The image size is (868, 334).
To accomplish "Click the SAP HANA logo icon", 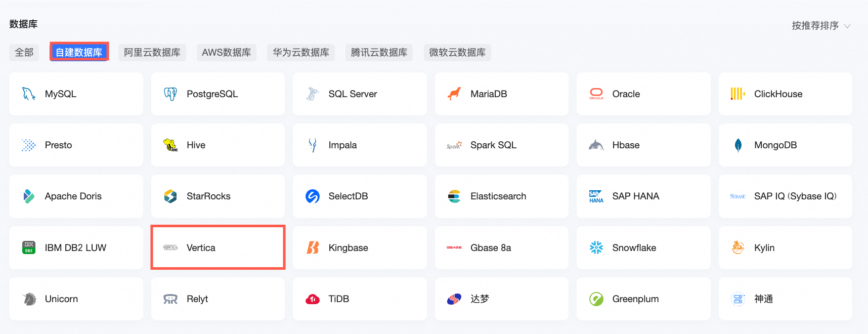I will click(596, 196).
